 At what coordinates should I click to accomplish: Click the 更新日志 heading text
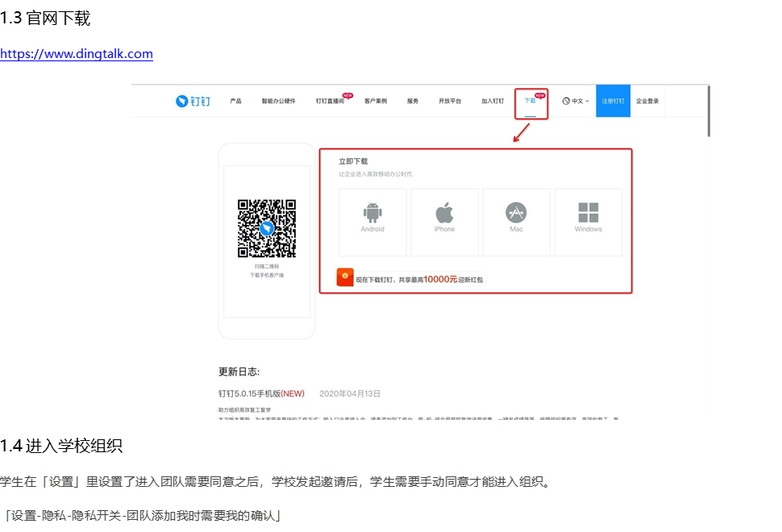[x=239, y=372]
